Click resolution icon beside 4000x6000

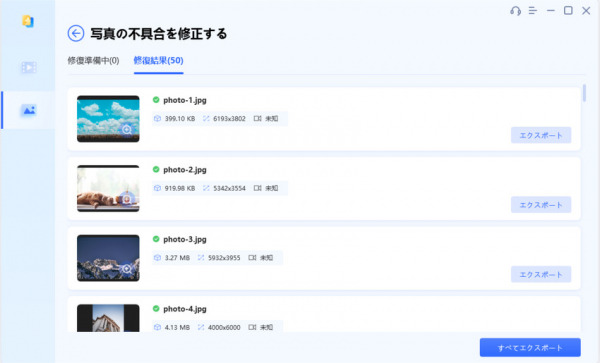pyautogui.click(x=201, y=327)
